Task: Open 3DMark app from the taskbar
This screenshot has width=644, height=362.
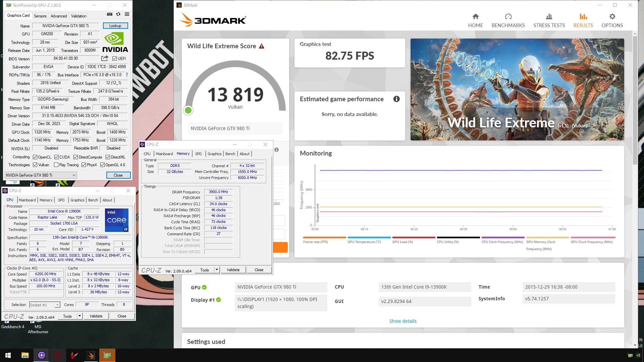Action: 91,355
